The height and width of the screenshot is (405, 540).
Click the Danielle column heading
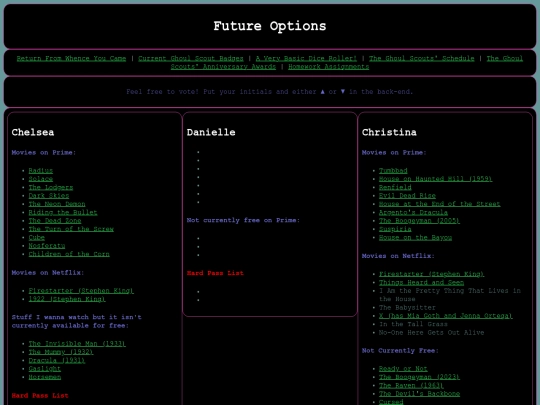pyautogui.click(x=211, y=132)
